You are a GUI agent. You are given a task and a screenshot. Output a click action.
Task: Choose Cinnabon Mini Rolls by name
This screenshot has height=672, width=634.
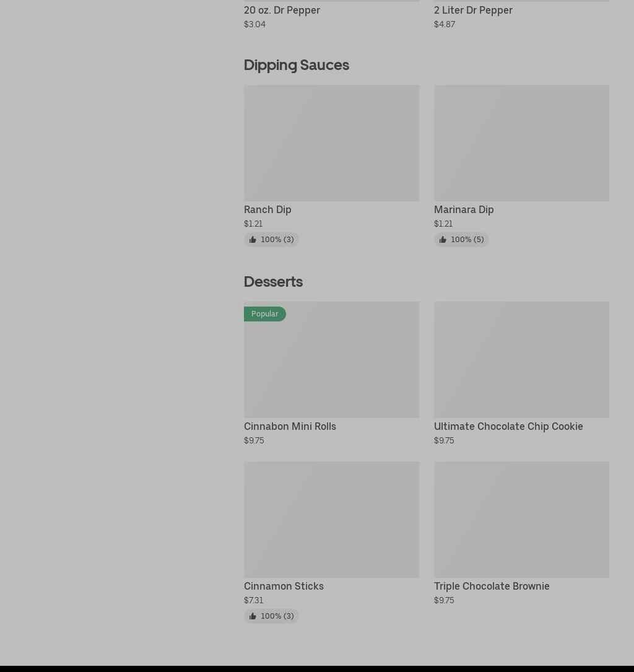[x=290, y=426]
